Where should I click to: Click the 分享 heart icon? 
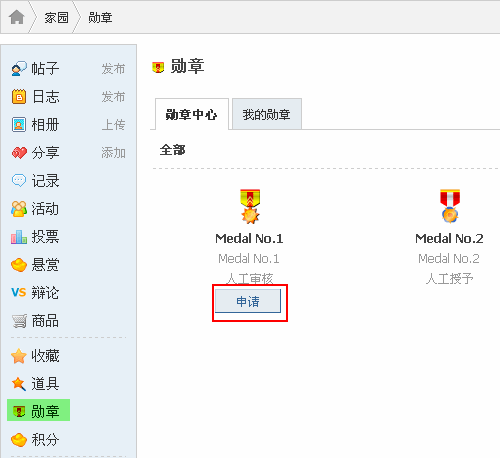point(19,153)
